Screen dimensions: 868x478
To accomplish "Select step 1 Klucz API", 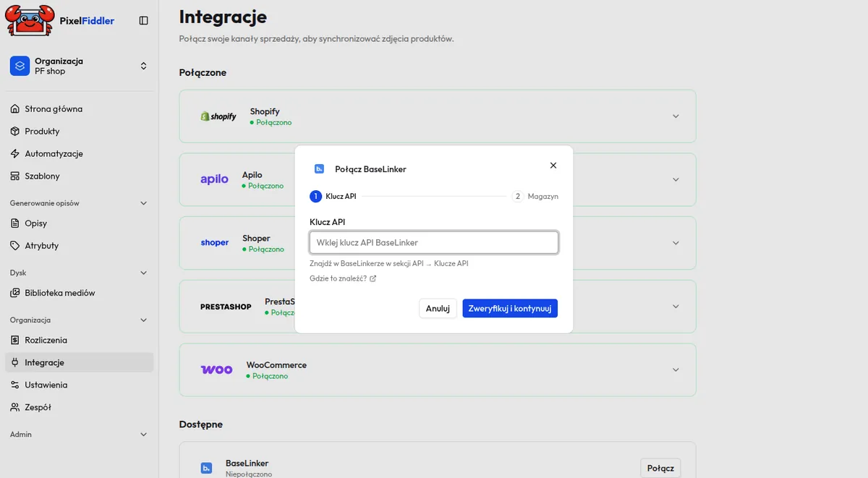I will pos(333,196).
